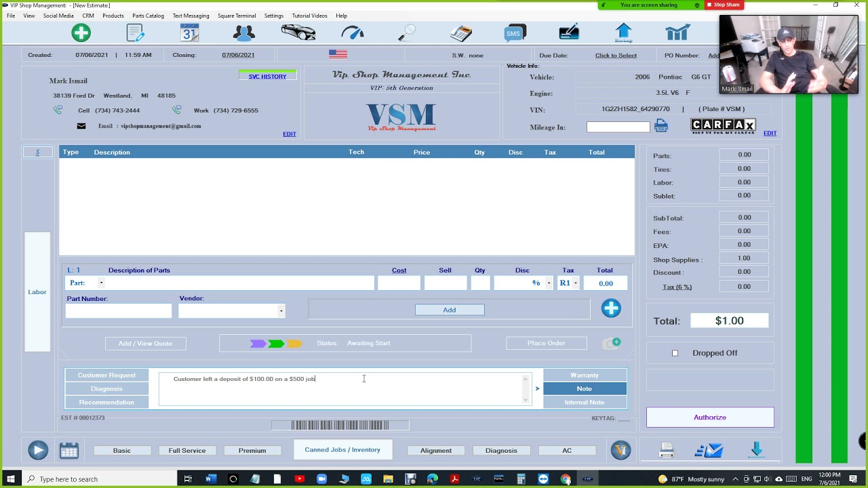
Task: Open the Tutorial Videos menu
Action: point(309,16)
